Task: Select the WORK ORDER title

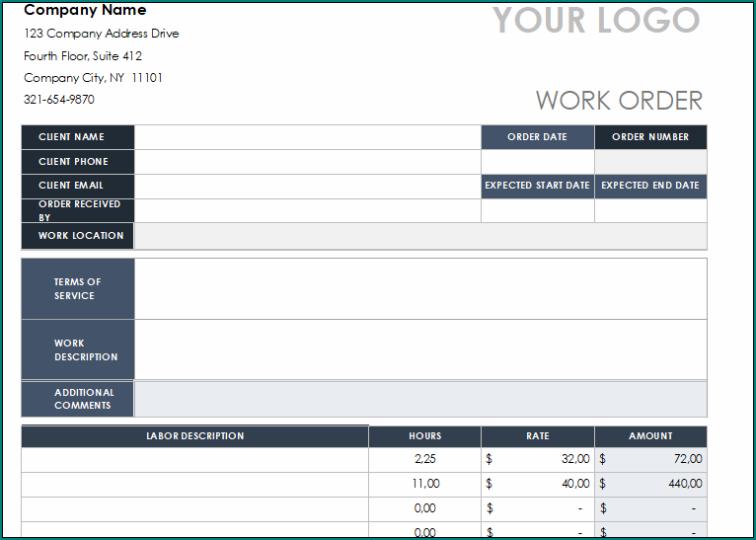Action: pos(619,101)
